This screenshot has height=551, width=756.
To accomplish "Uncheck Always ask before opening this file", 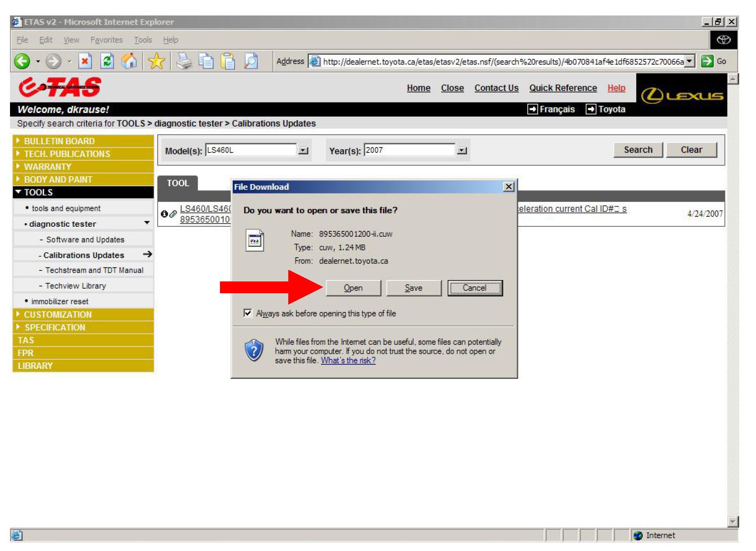I will (x=248, y=313).
